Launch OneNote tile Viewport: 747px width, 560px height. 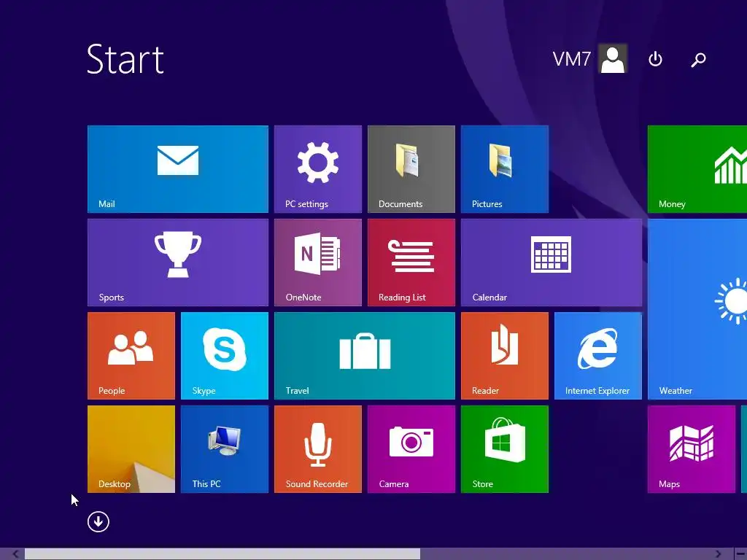point(318,262)
